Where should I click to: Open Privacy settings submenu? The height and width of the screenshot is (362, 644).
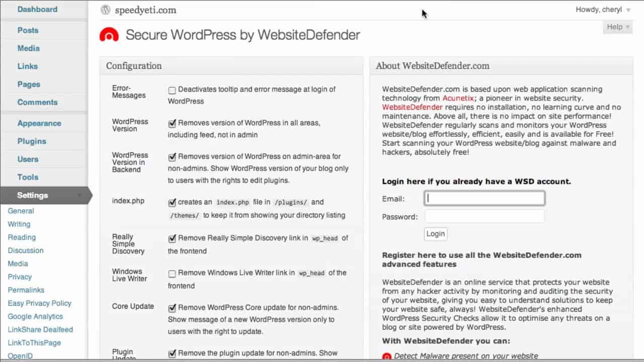tap(20, 277)
